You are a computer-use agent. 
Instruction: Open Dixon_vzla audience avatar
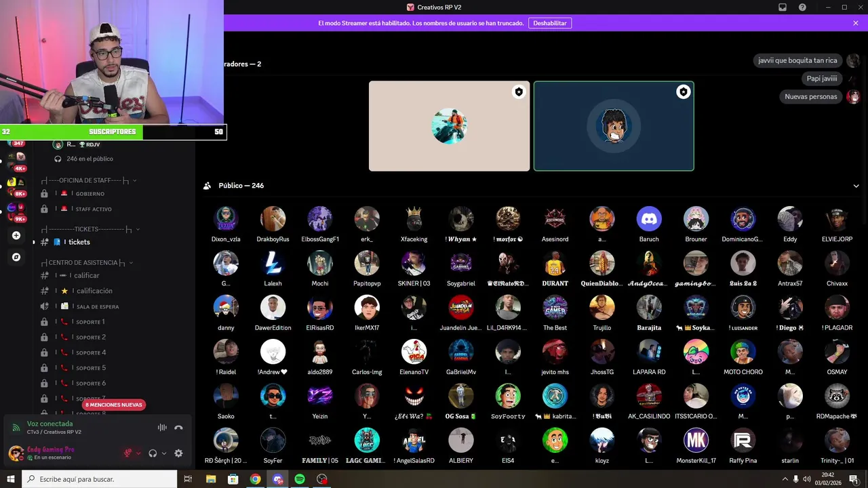click(x=226, y=219)
